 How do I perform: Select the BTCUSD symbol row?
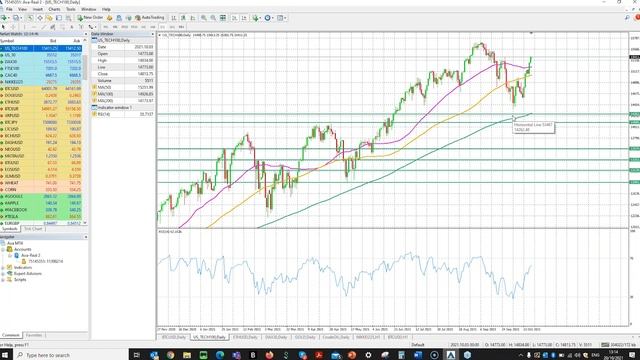click(41, 89)
